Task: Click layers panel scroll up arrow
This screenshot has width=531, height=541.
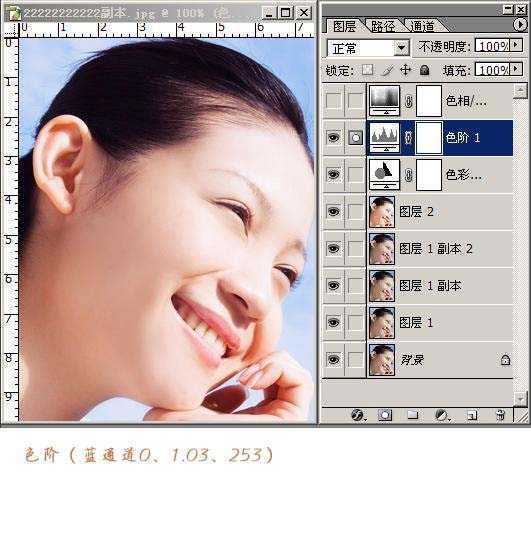Action: [x=520, y=91]
